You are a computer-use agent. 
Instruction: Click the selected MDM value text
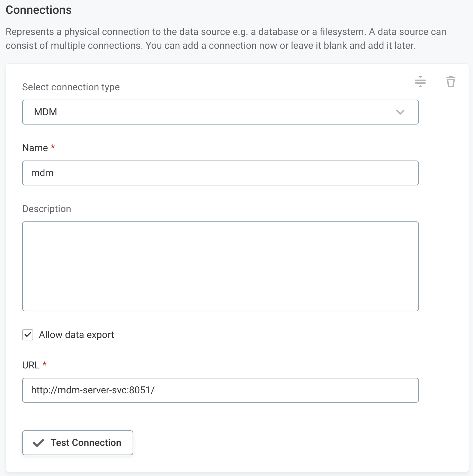tap(45, 112)
